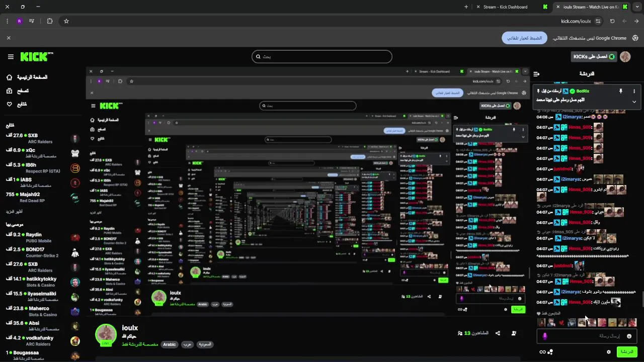Open the Following heart sidebar item
Viewport: 644px width, 362px height.
coord(17,104)
